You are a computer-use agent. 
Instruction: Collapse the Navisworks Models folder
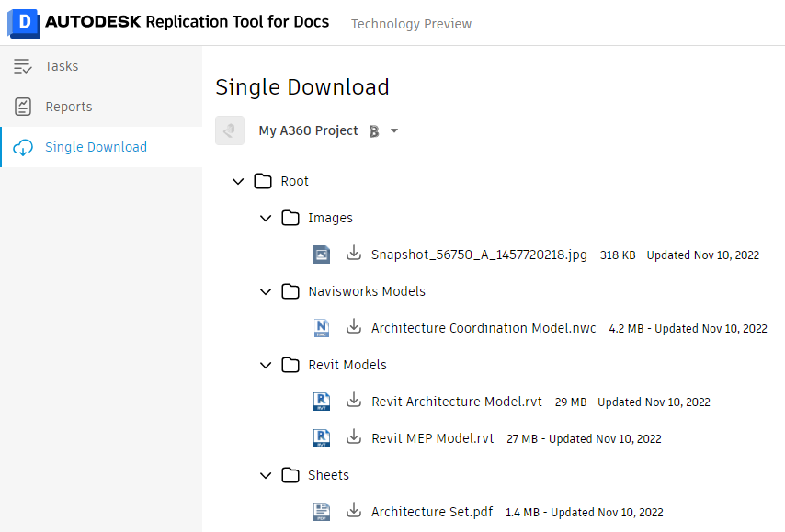[266, 291]
